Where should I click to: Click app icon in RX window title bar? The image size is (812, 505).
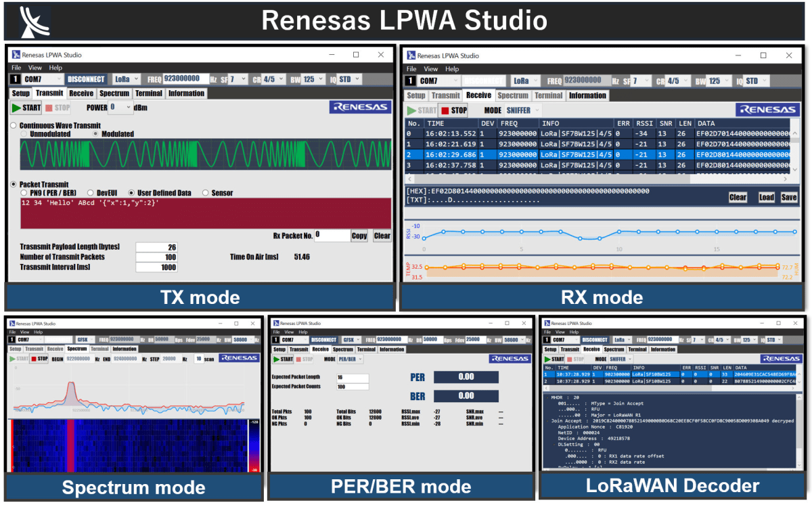click(410, 56)
